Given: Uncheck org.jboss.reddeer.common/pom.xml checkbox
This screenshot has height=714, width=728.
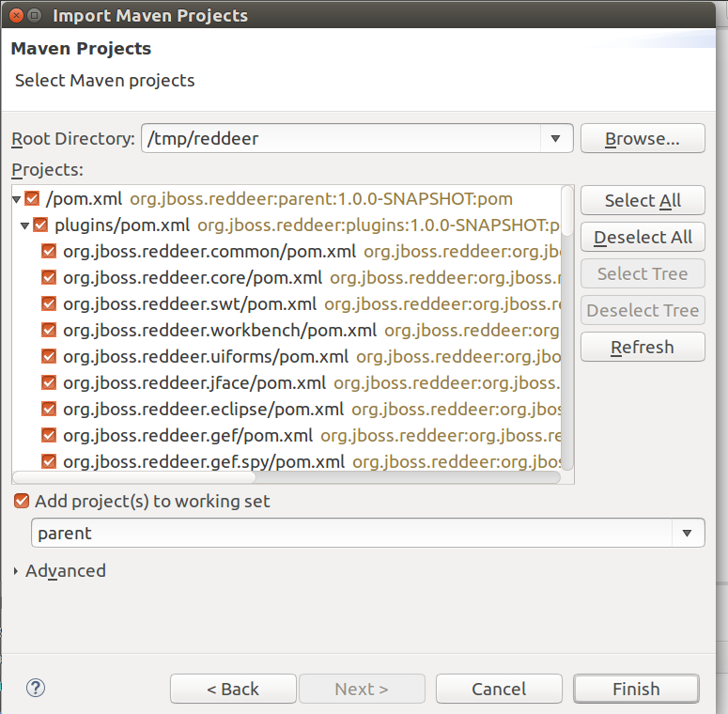Looking at the screenshot, I should 49,252.
